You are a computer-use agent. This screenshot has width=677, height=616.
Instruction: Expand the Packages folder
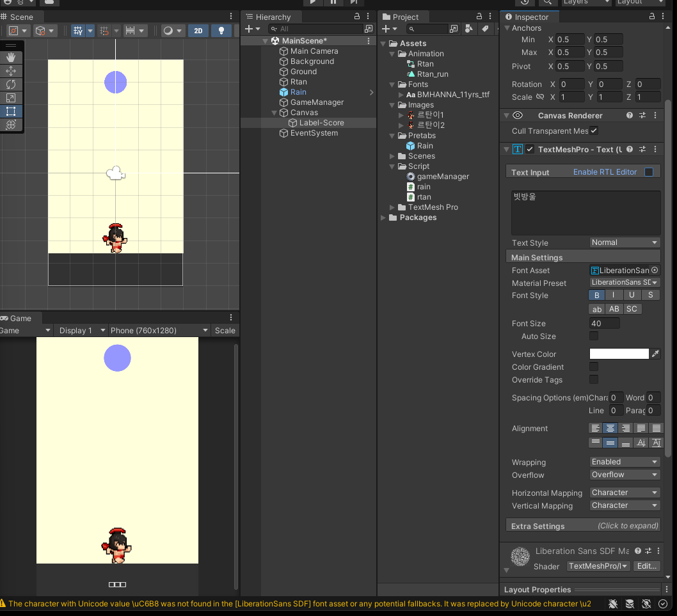[x=383, y=217]
